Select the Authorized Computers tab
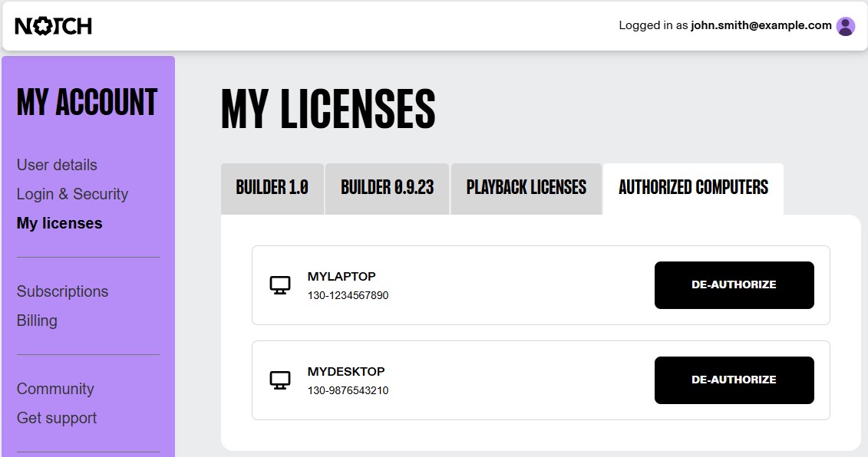The image size is (868, 457). point(692,186)
